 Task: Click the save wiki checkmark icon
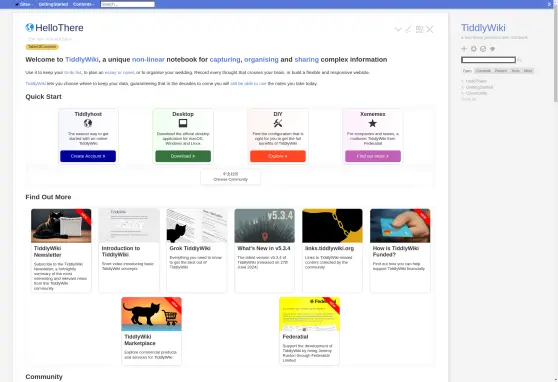point(483,49)
